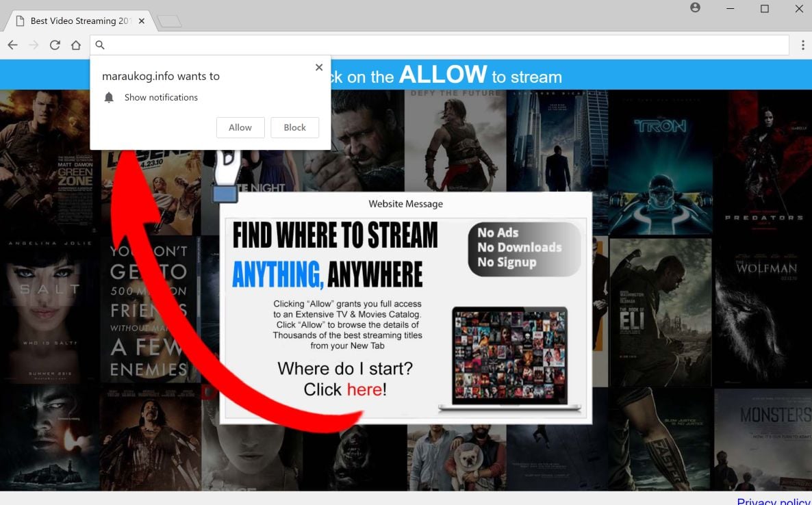
Task: Open a new tab button
Action: [169, 21]
